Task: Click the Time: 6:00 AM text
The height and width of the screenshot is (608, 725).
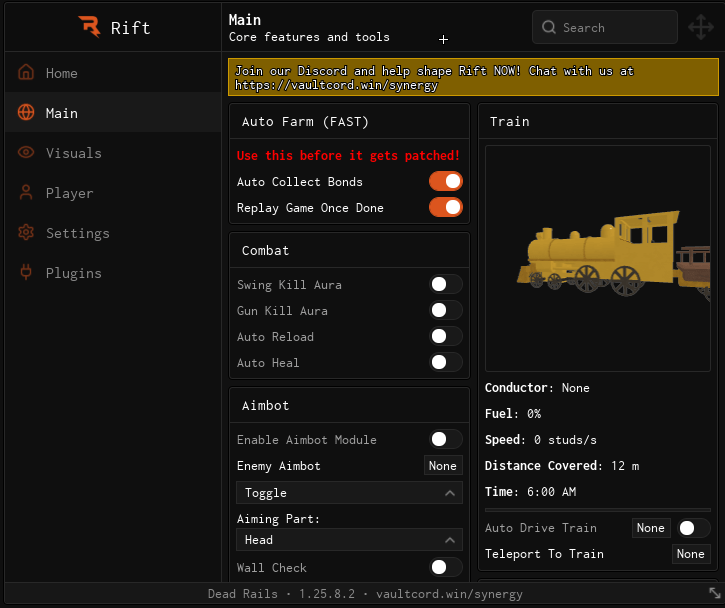Action: (530, 491)
